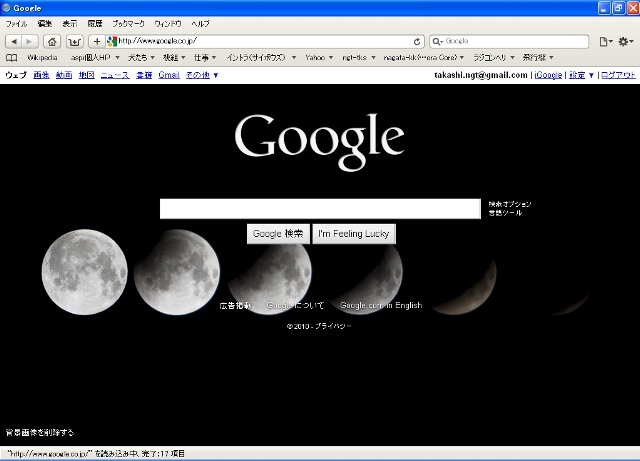Viewport: 640px width, 461px height.
Task: Click the I'm Feeling Lucky button
Action: [x=354, y=234]
